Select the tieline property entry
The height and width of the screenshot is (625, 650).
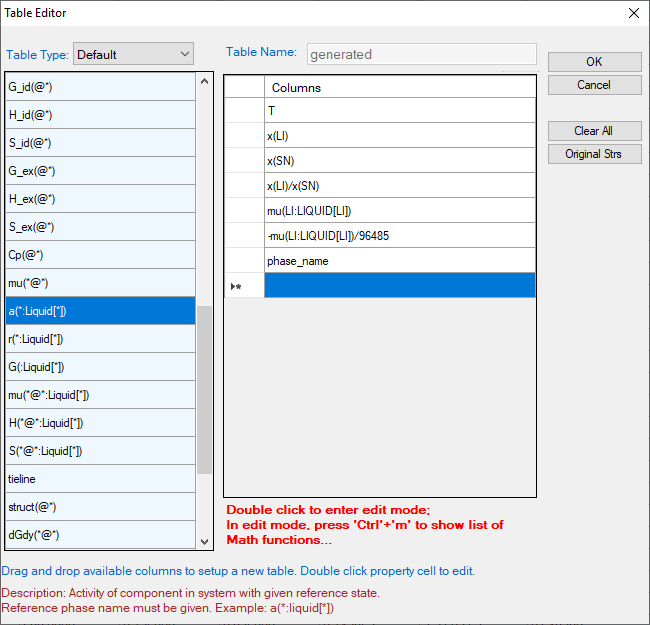(100, 479)
